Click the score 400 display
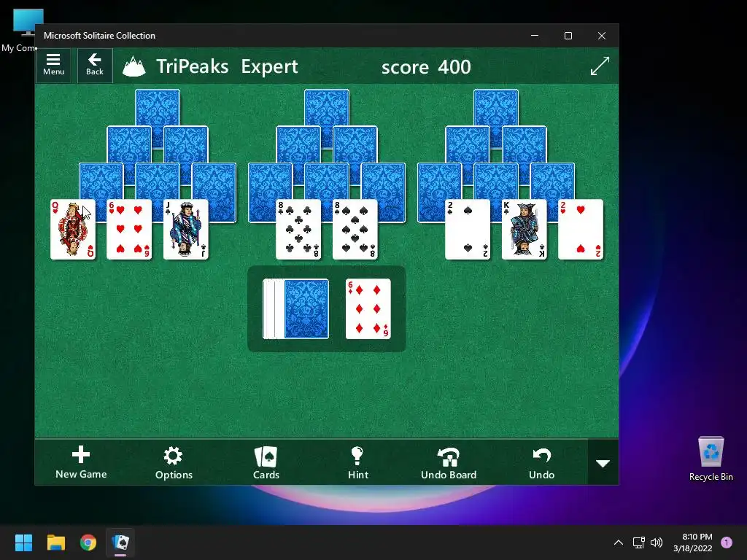747x560 pixels. pyautogui.click(x=426, y=66)
